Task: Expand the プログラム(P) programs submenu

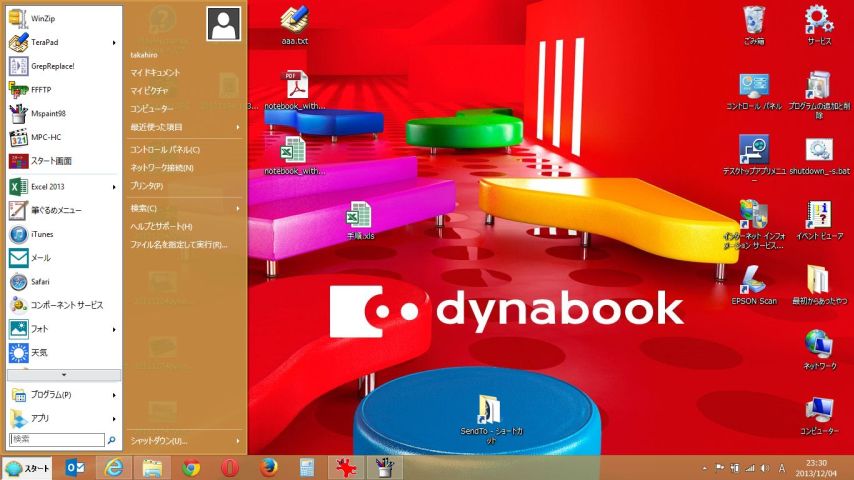Action: coord(114,395)
